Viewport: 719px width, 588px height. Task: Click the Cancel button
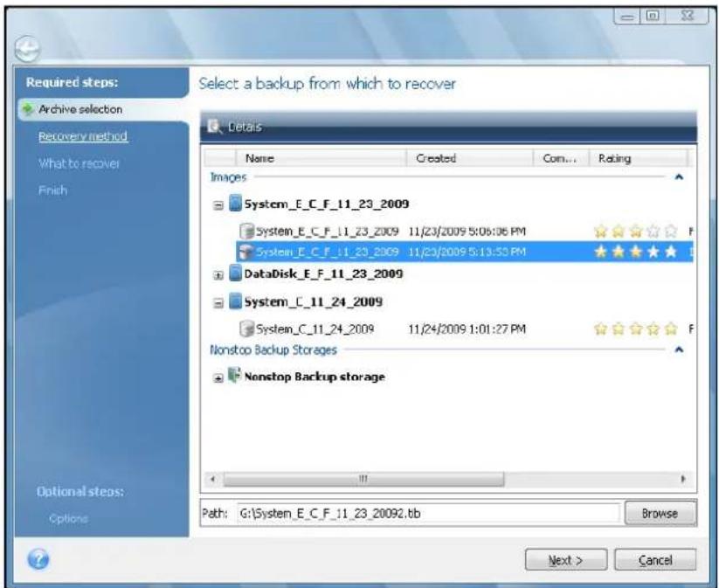[655, 559]
